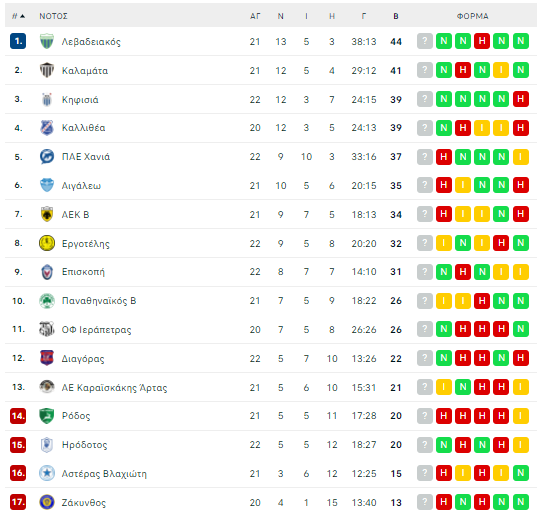
Task: Open the Παναθηναϊκός Β shamrock logo
Action: click(x=46, y=301)
